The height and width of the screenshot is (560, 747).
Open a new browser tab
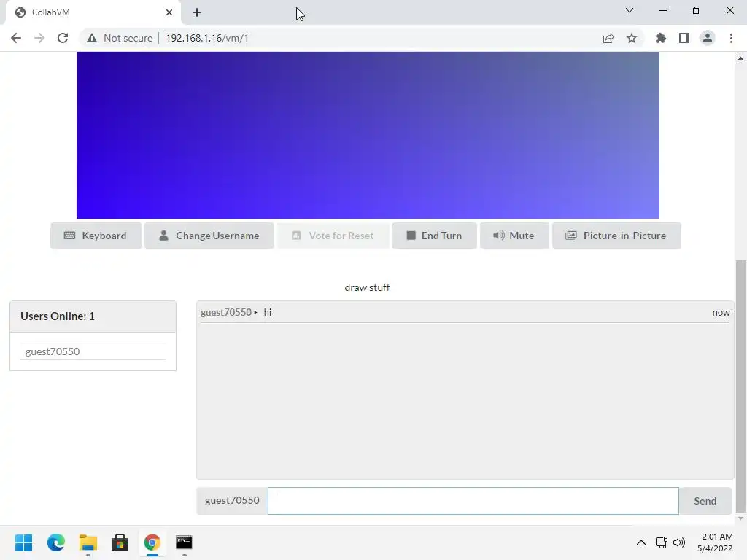point(197,12)
